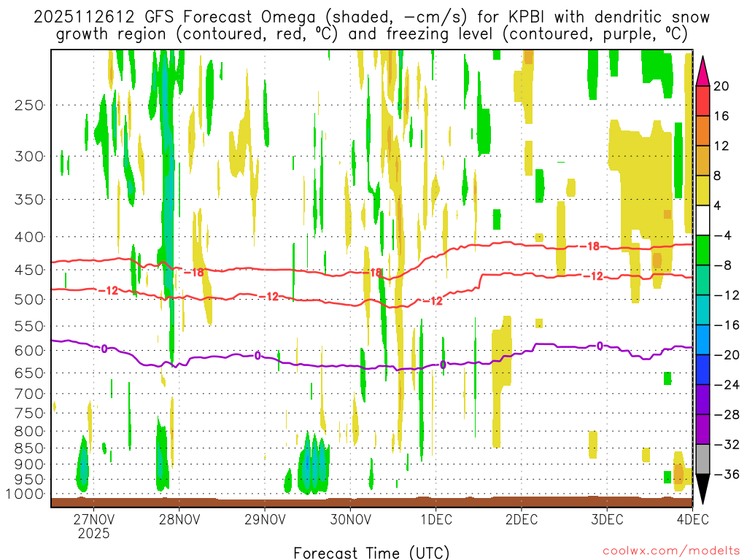Click the 4DEC time axis label

pos(693,519)
